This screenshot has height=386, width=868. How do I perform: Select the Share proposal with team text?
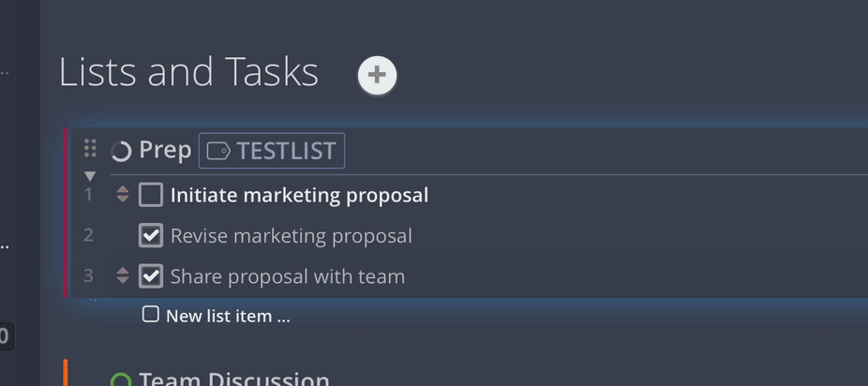click(287, 276)
